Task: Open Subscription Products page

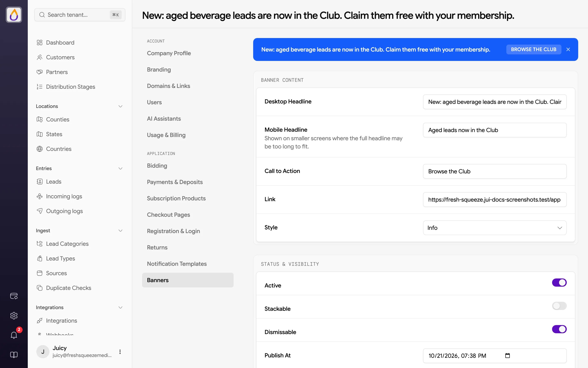Action: [176, 198]
